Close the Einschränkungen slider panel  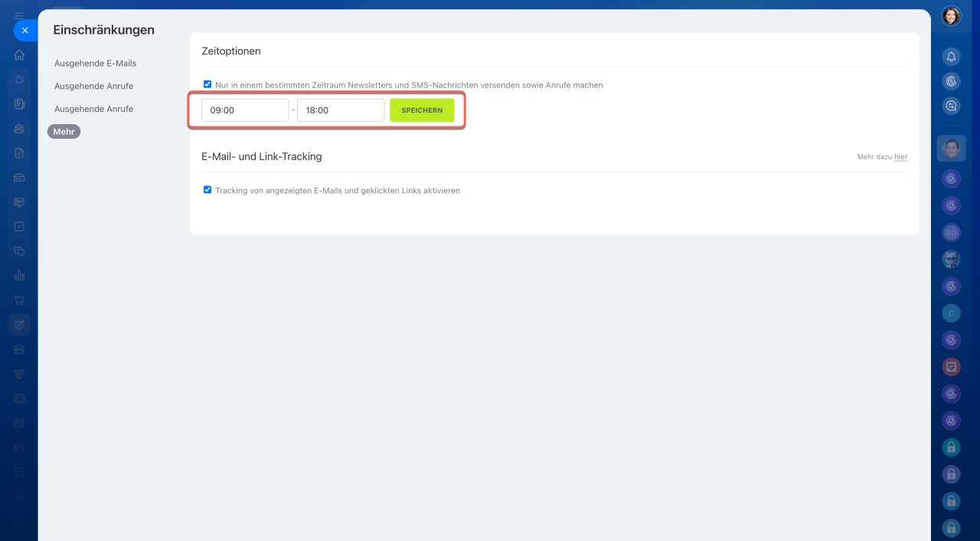[24, 31]
